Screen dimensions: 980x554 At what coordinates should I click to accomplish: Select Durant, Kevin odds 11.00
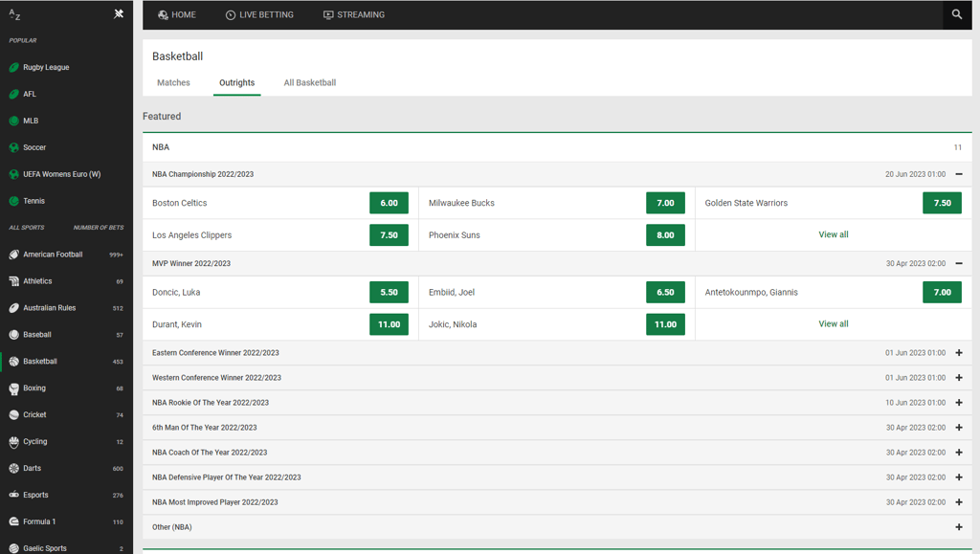coord(389,324)
